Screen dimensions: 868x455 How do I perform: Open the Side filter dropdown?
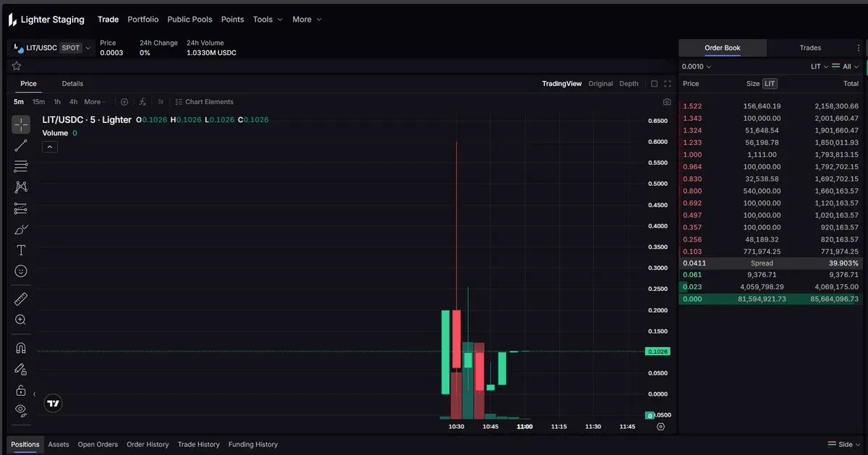tap(845, 444)
